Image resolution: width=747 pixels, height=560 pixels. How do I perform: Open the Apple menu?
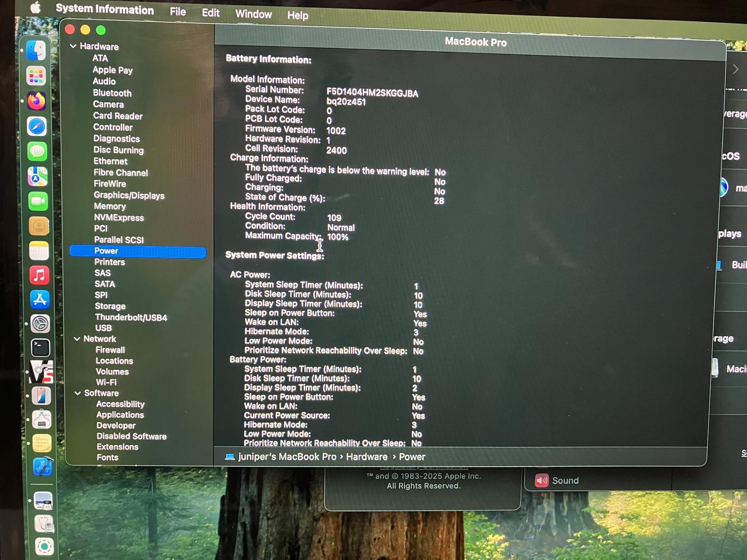(35, 7)
